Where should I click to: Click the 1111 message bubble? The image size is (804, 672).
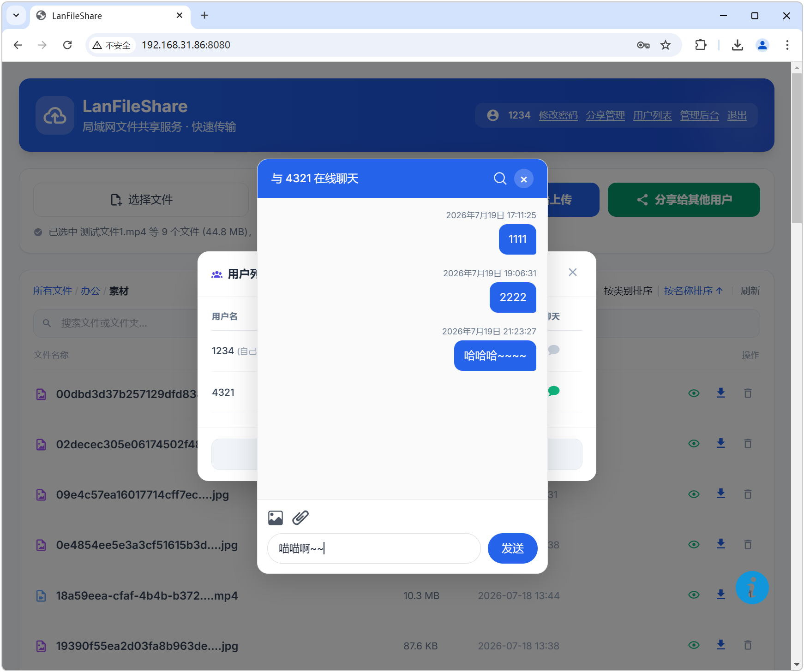point(517,239)
